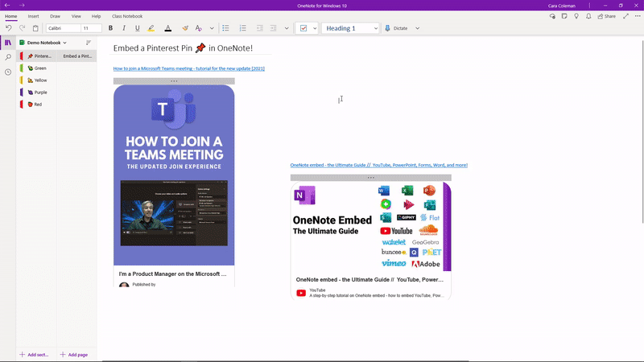
Task: Click the clipboard Paste icon
Action: (35, 28)
